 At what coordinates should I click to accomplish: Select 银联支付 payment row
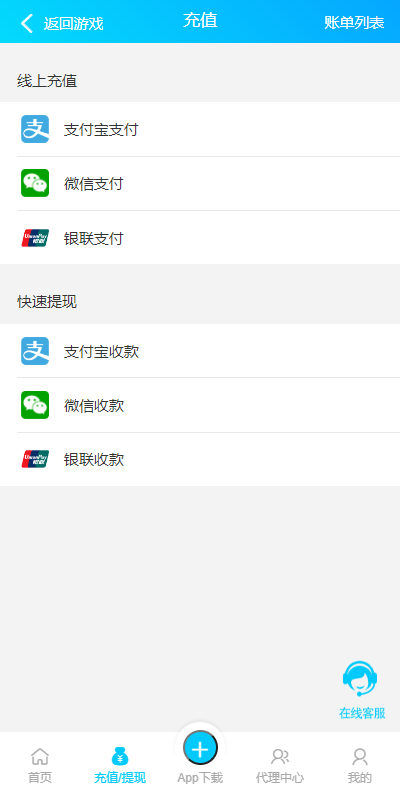click(x=200, y=237)
